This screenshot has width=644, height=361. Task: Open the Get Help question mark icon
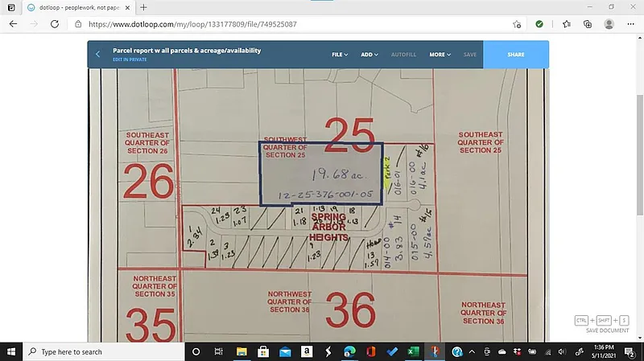tap(456, 351)
